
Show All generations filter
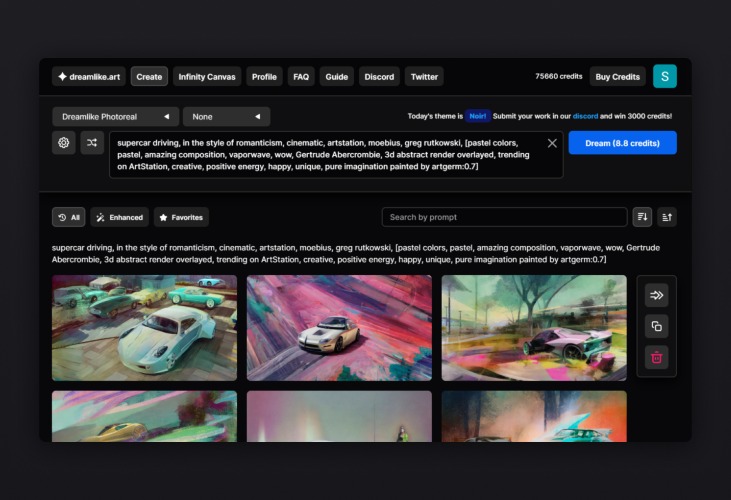click(69, 217)
